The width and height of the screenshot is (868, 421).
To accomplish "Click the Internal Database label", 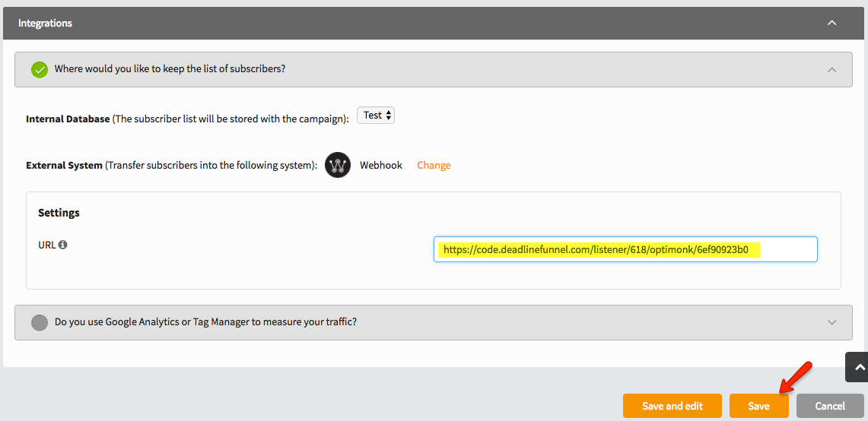I will pos(68,119).
